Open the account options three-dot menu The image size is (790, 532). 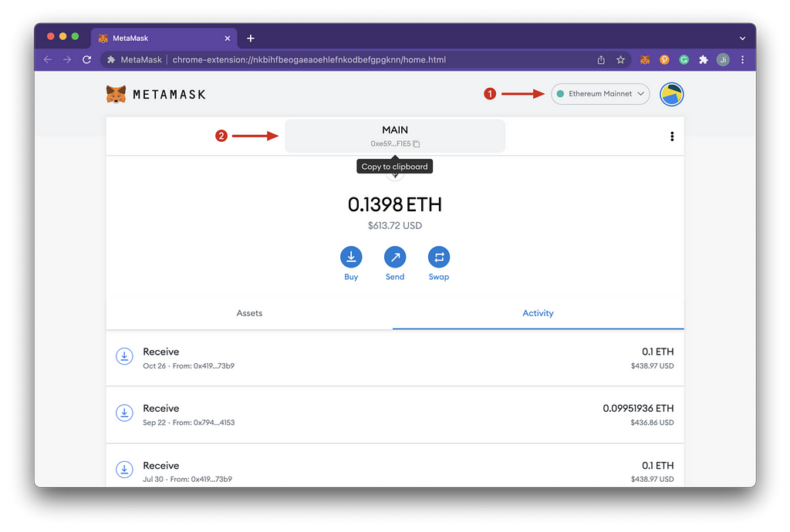tap(672, 136)
